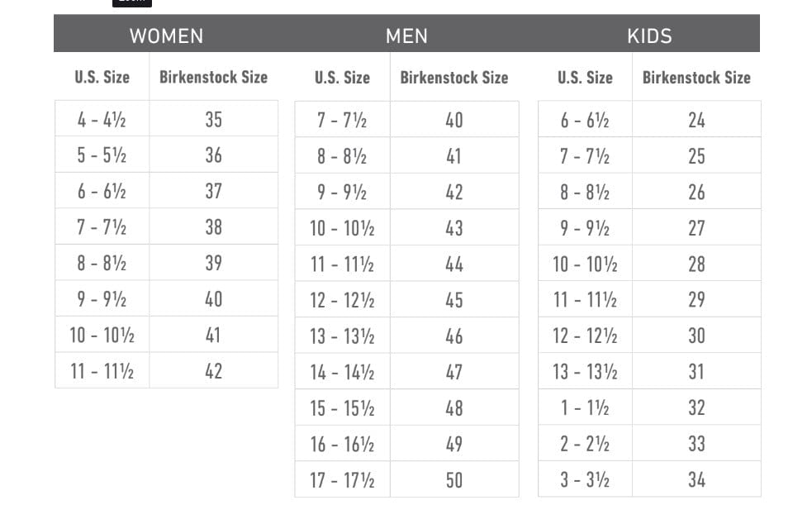812x505 pixels.
Task: Click the MEN section header
Action: coord(406,36)
